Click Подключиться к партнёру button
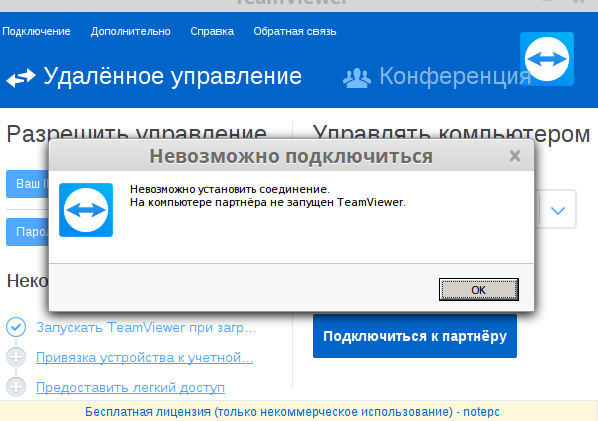The height and width of the screenshot is (421, 598). pos(415,336)
